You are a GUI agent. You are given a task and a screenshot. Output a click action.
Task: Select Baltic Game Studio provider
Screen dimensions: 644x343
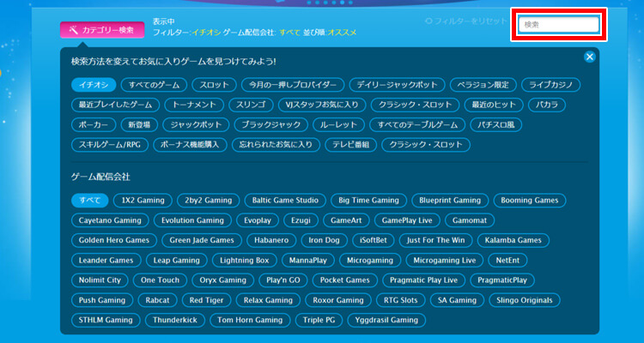click(285, 200)
